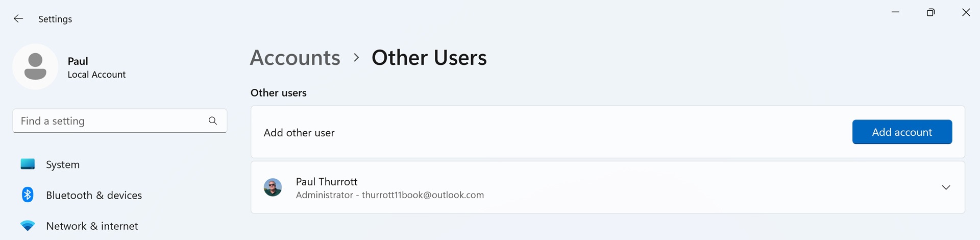The image size is (980, 240).
Task: Click the Bluetooth icon in sidebar
Action: [x=28, y=195]
